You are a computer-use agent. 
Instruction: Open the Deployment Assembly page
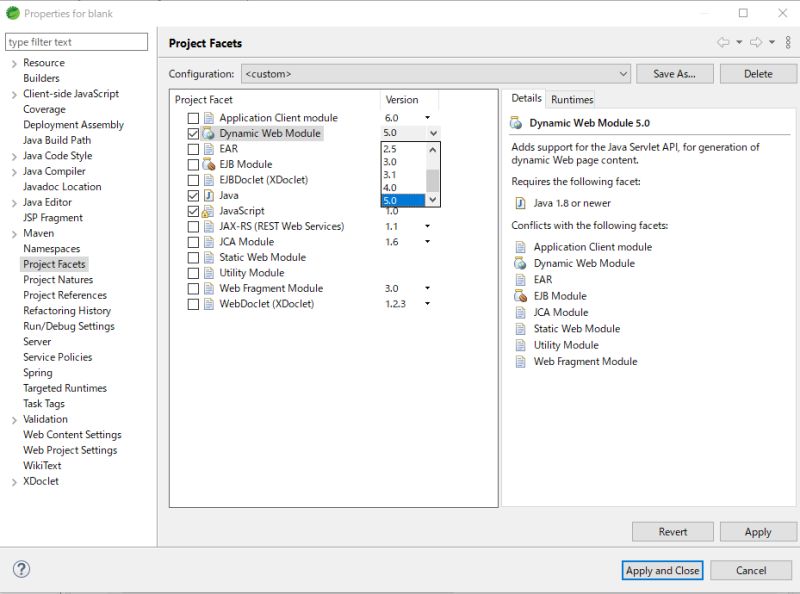73,125
